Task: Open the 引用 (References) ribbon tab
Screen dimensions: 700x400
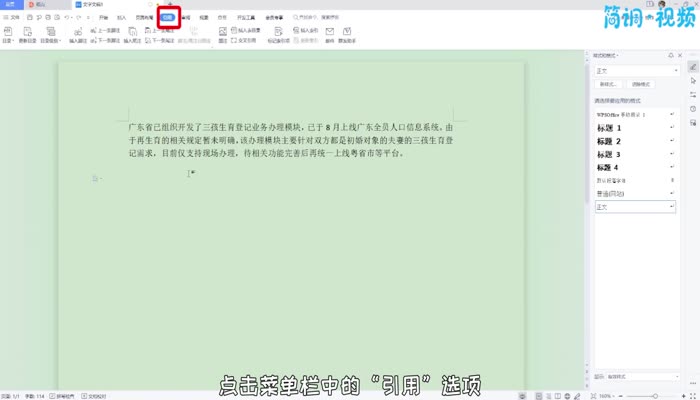Action: 168,17
